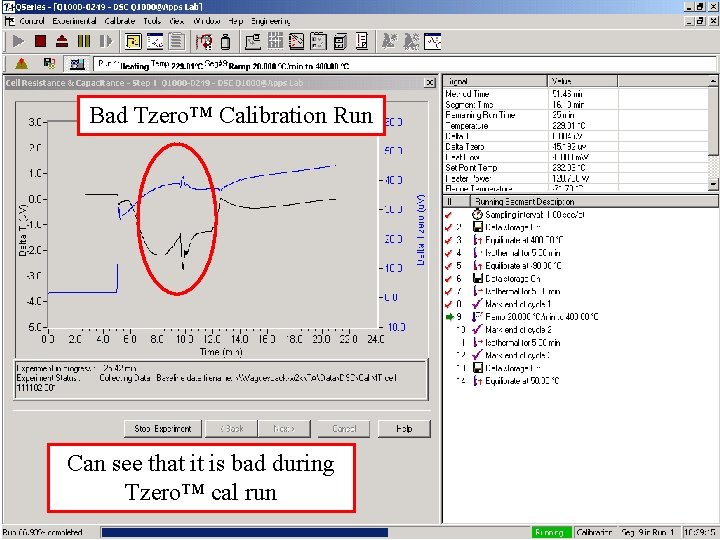Viewport: 720px width, 540px height.
Task: Close the Cell Resistance & Capacitance panel
Action: 430,83
